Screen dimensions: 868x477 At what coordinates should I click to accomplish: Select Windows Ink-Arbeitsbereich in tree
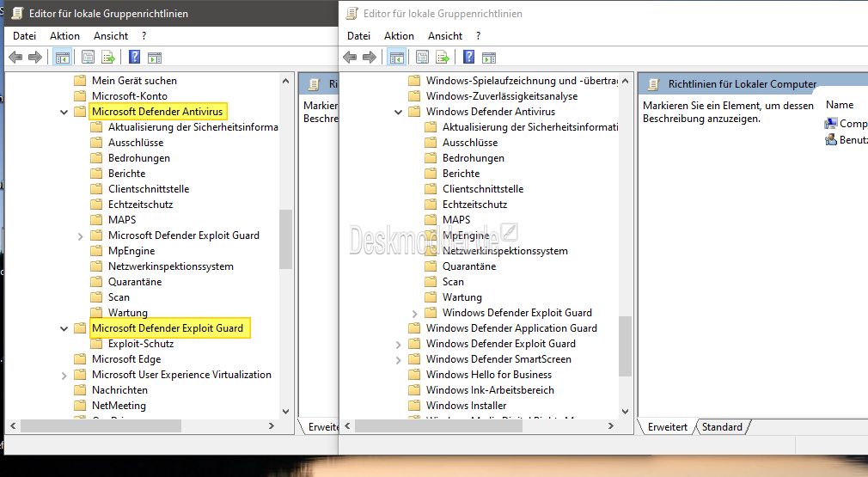(x=490, y=390)
